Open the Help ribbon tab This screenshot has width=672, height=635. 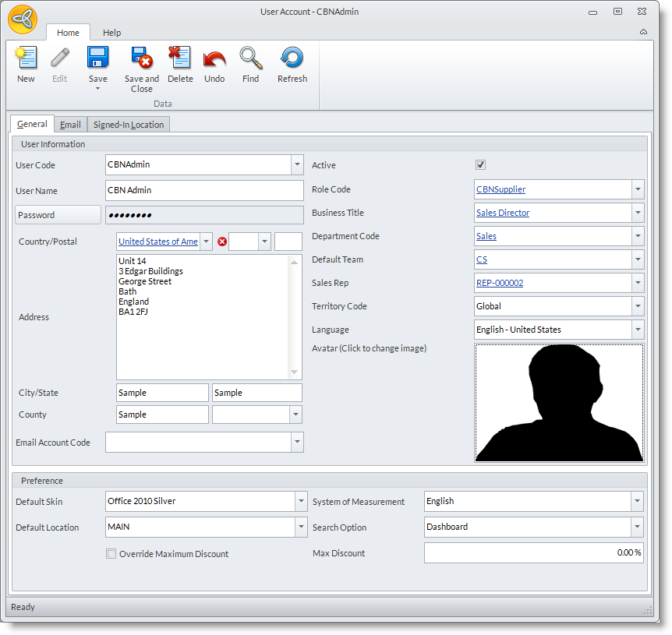(112, 33)
